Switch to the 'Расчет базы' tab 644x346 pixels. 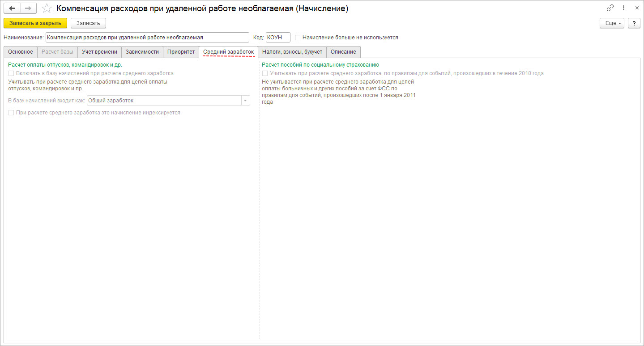pos(57,52)
